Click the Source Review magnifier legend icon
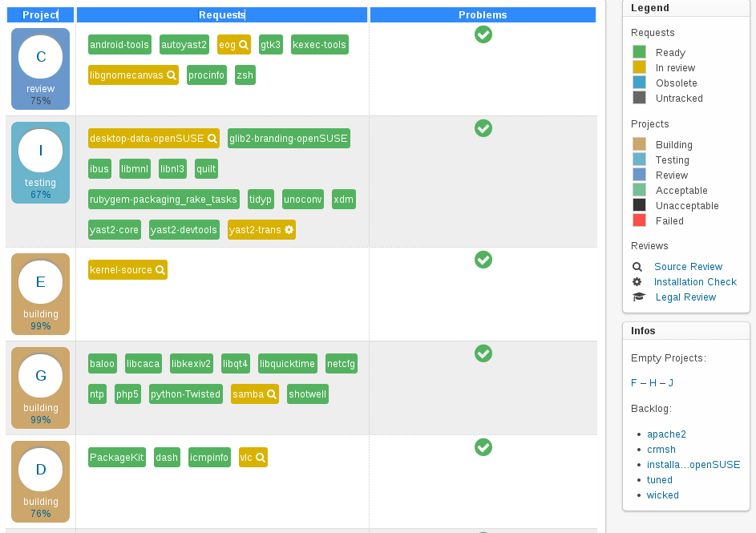The height and width of the screenshot is (533, 756). coord(637,266)
